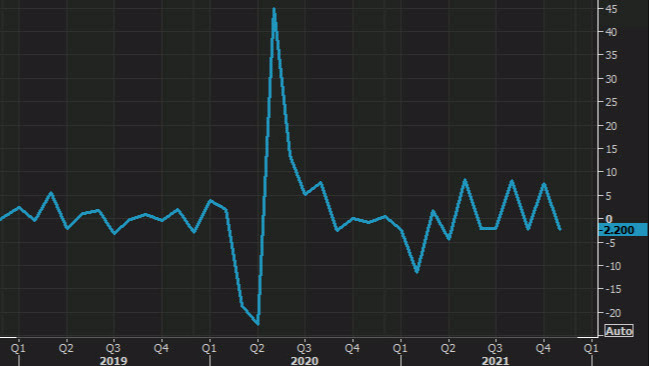
Task: Click the Auto scale button
Action: click(x=619, y=331)
